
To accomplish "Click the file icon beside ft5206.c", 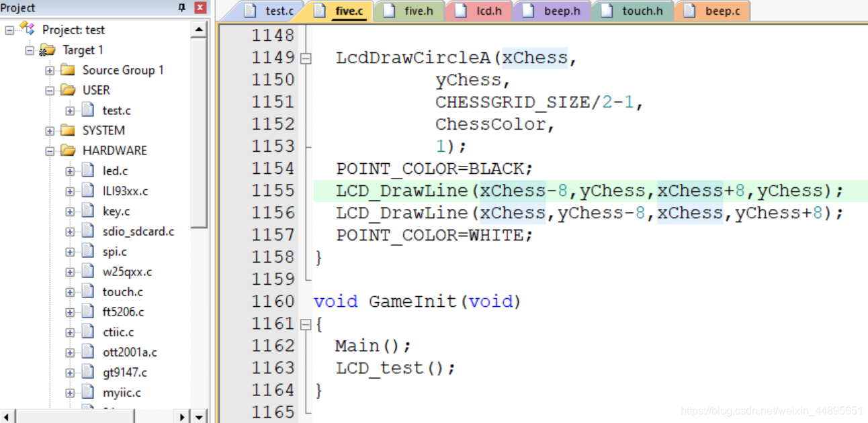I will [87, 312].
